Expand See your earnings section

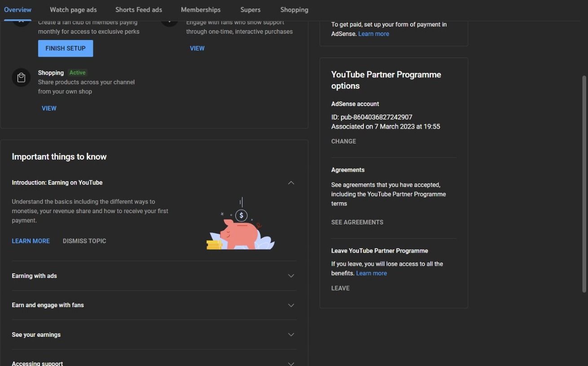click(x=291, y=335)
